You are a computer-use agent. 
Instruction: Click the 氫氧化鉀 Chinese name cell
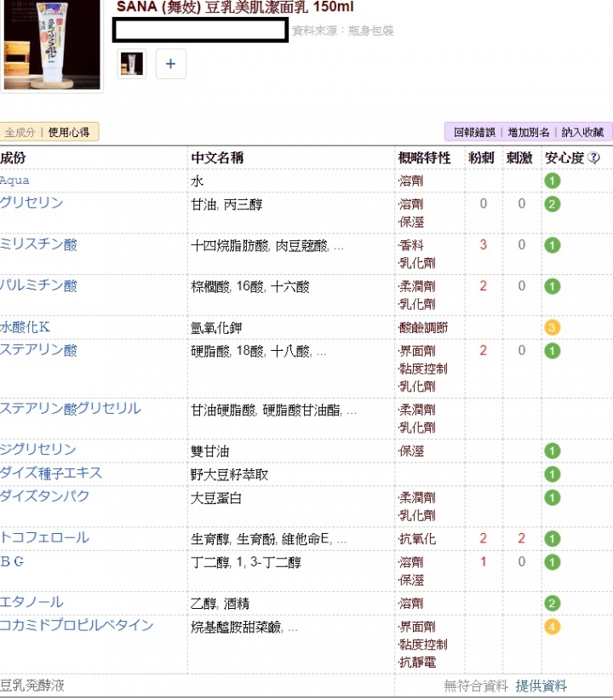pyautogui.click(x=216, y=328)
